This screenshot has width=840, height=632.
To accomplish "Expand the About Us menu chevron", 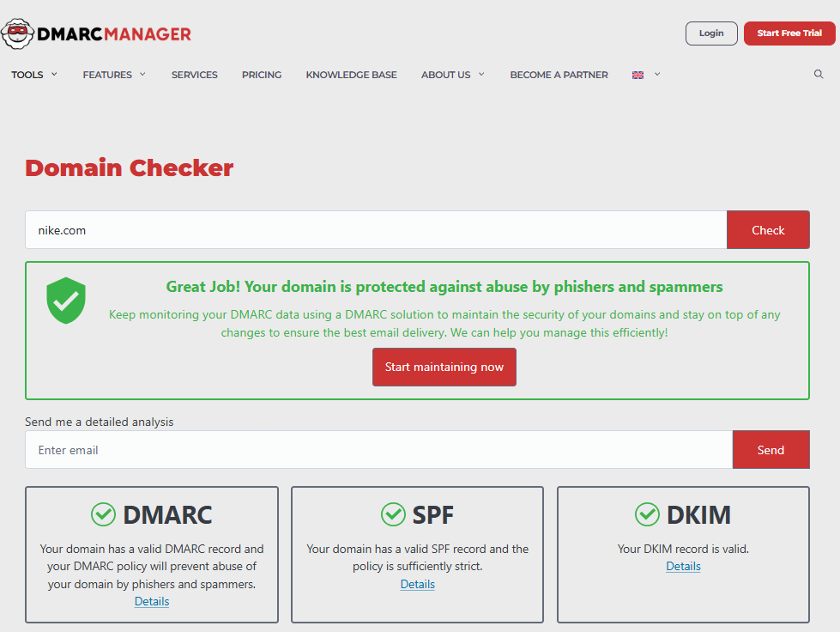I will pos(481,74).
